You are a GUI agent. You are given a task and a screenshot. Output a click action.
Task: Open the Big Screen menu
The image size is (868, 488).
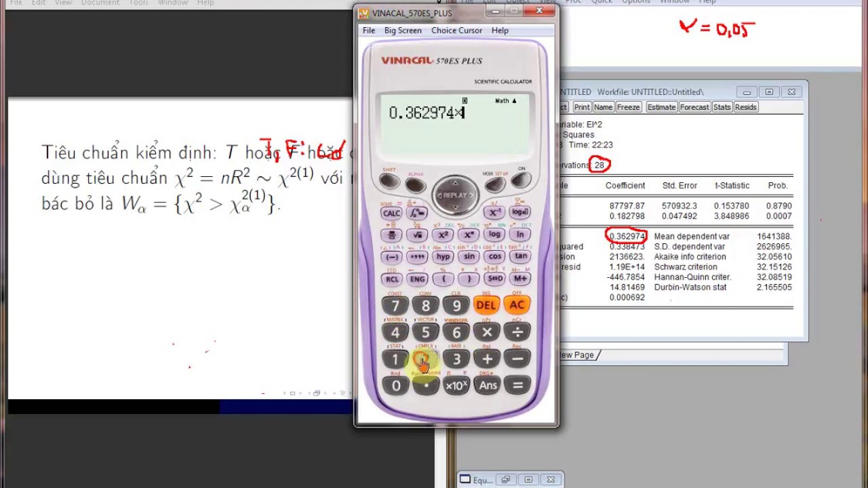click(x=403, y=30)
